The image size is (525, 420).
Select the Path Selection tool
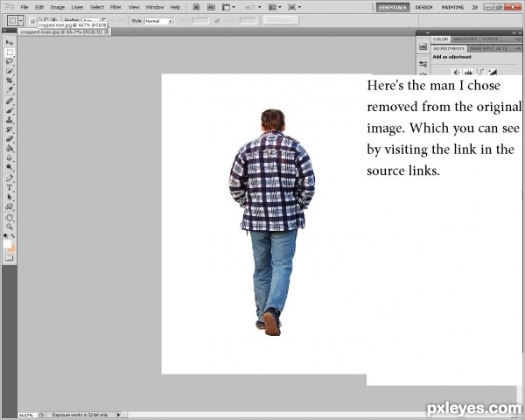10,197
